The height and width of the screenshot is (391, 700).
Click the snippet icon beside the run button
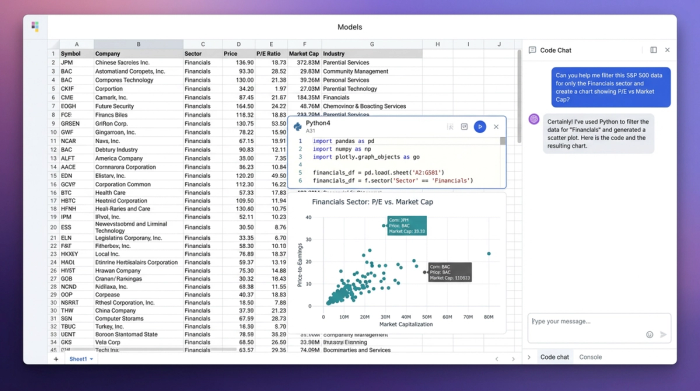coord(464,127)
